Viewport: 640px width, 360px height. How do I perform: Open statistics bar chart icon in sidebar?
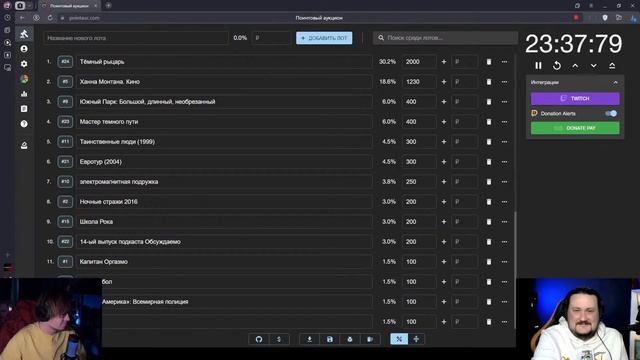point(24,94)
